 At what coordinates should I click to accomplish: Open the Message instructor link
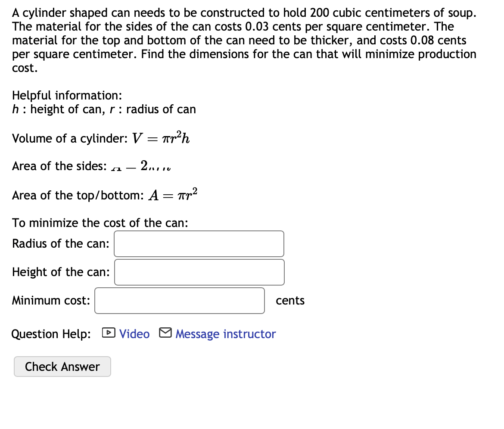tap(226, 334)
